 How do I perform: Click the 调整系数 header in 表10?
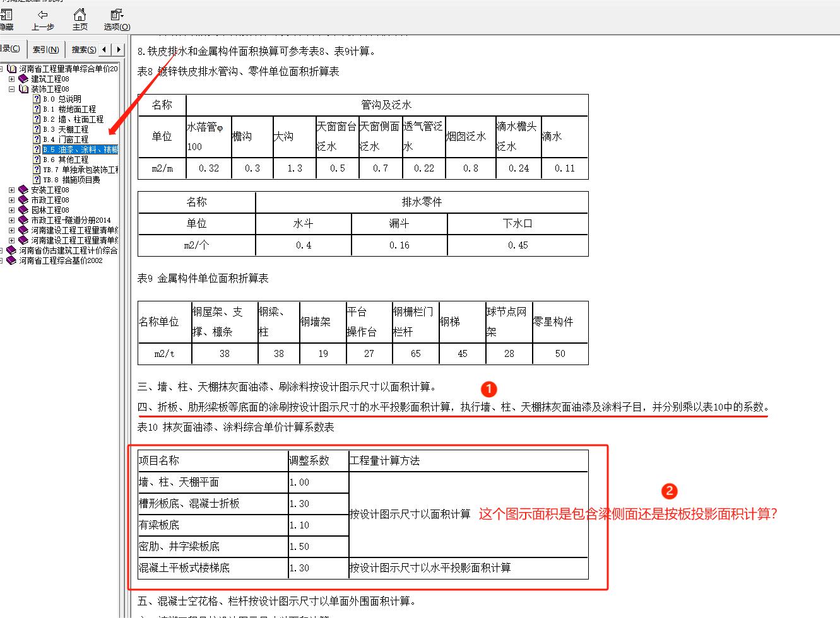[318, 460]
